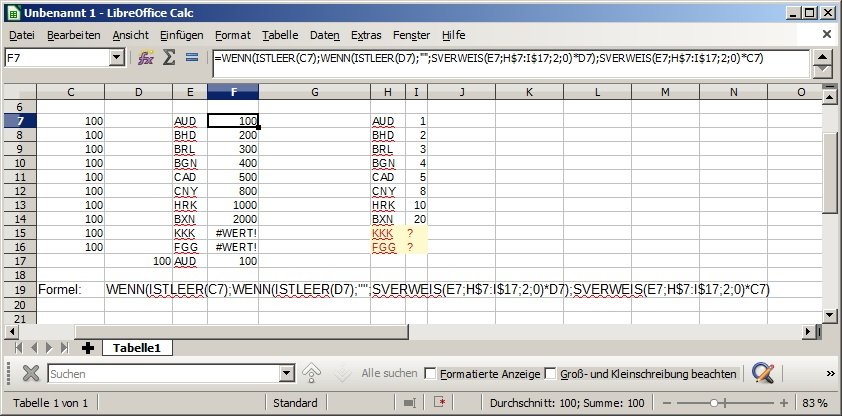This screenshot has height=416, width=842.
Task: Click cell E11 containing CAD
Action: [190, 177]
